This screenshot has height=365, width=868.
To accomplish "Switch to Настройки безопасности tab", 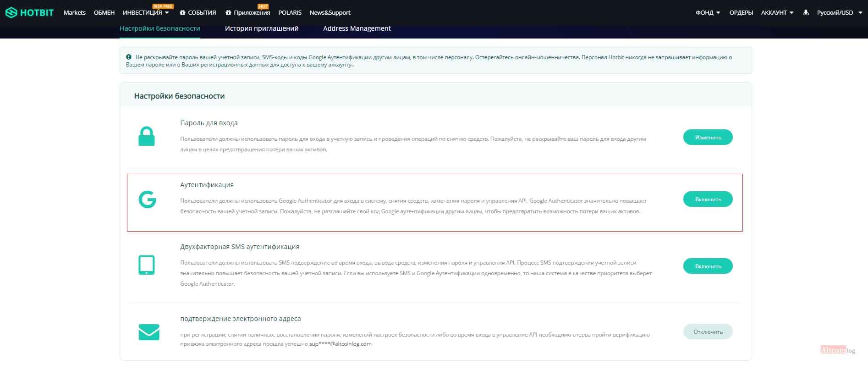I will (160, 28).
